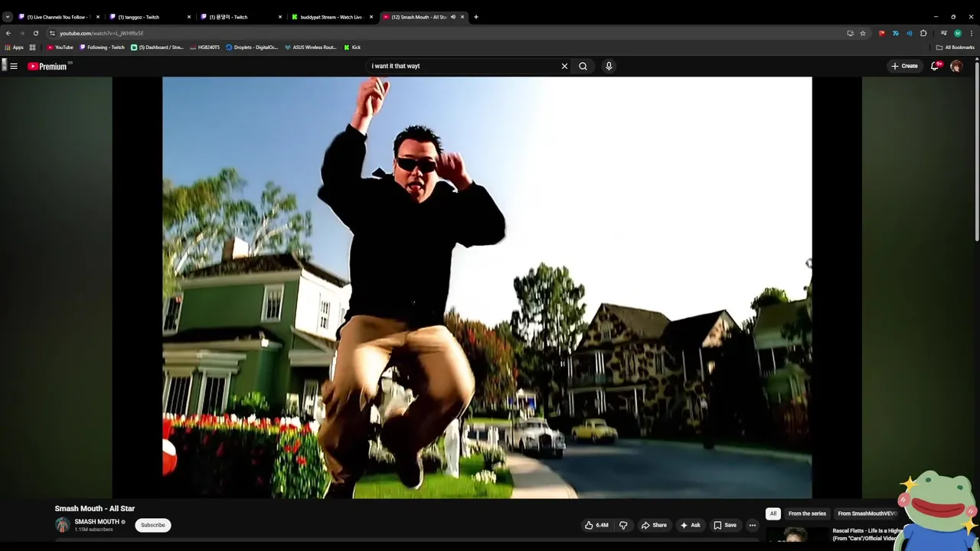Viewport: 980px width, 551px height.
Task: Open the media control toolbar icon
Action: point(944,33)
